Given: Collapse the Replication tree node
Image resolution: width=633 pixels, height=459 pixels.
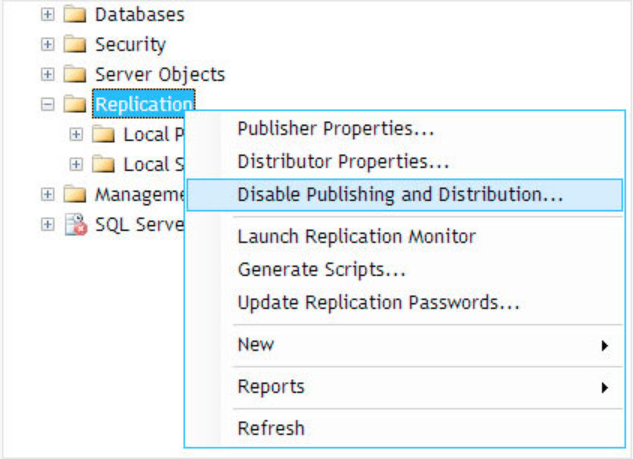Looking at the screenshot, I should (47, 105).
